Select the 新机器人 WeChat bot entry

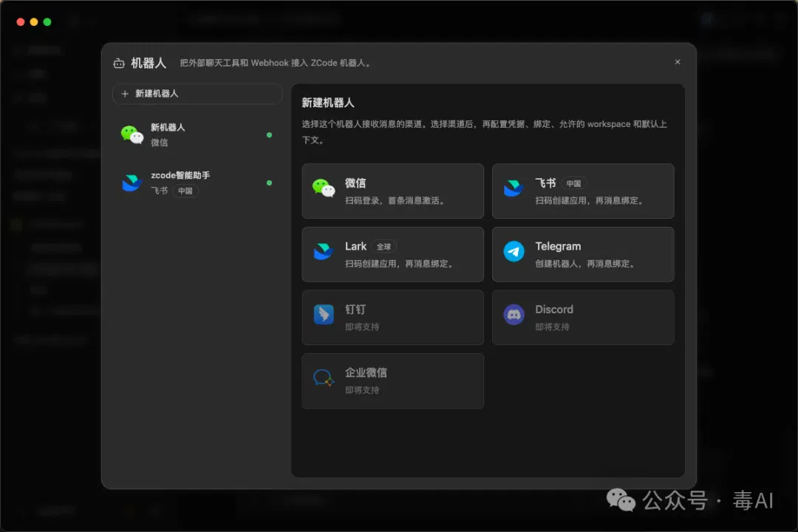point(197,135)
